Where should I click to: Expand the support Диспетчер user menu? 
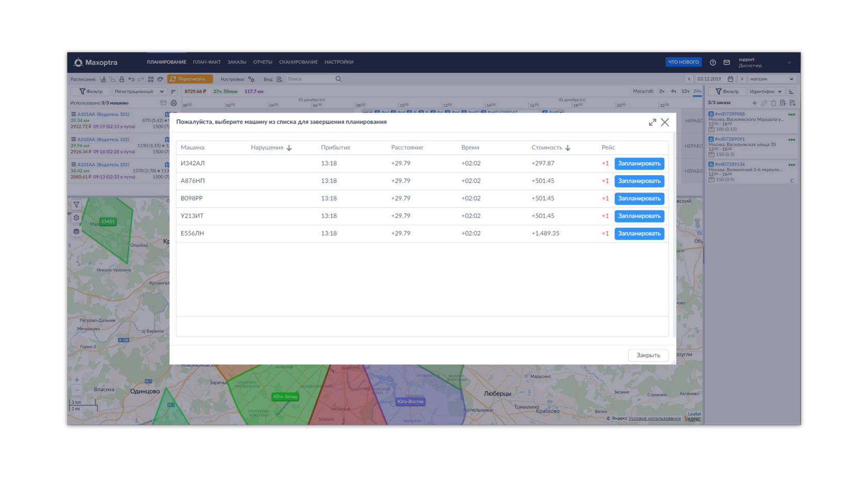[x=789, y=62]
